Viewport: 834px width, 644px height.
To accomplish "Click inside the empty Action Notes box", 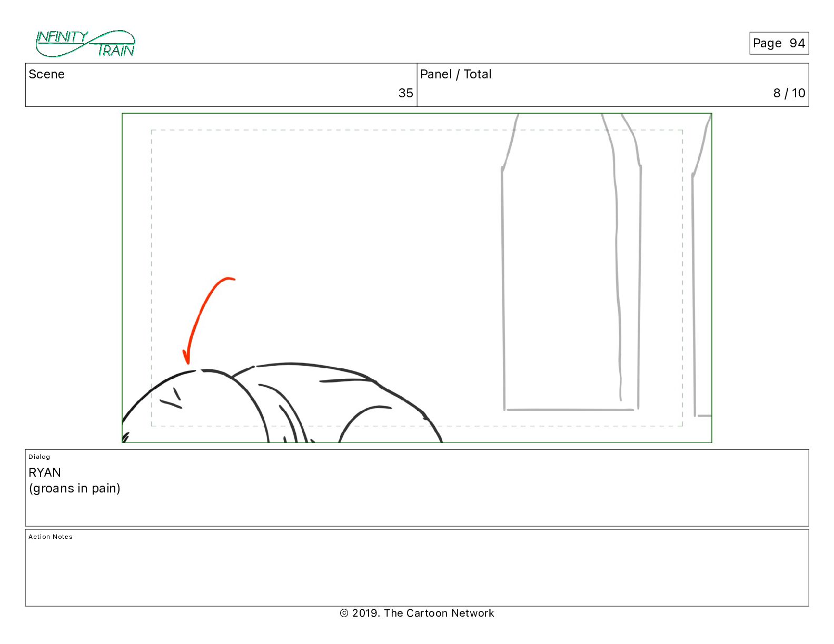I will point(417,568).
